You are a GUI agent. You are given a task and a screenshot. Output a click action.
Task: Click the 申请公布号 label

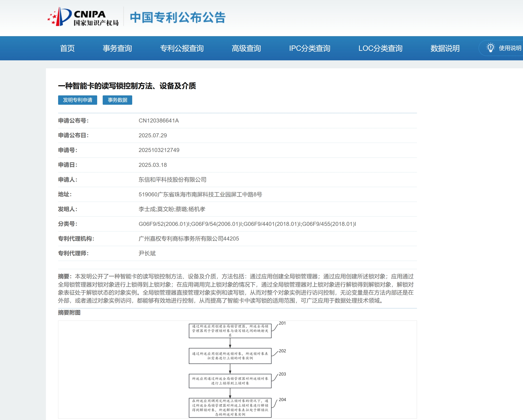tap(73, 121)
